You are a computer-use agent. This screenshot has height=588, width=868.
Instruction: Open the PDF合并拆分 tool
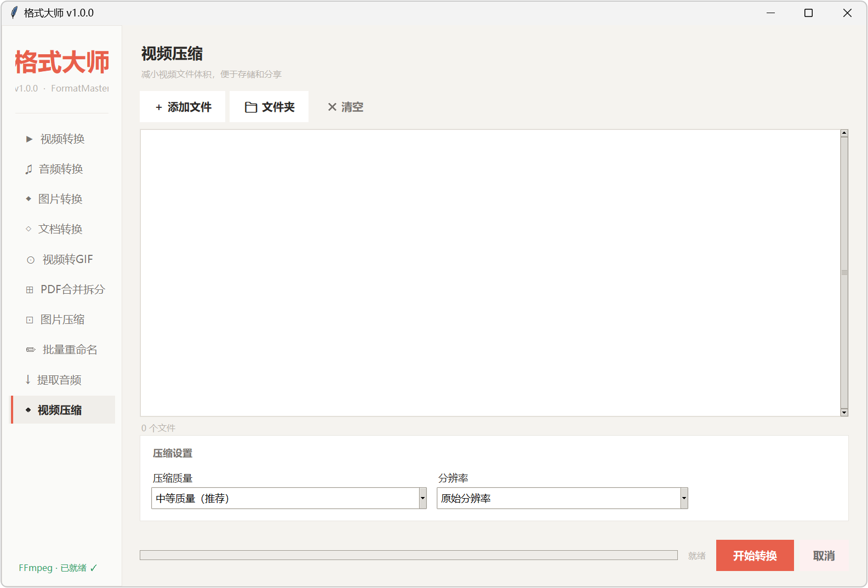coord(63,289)
